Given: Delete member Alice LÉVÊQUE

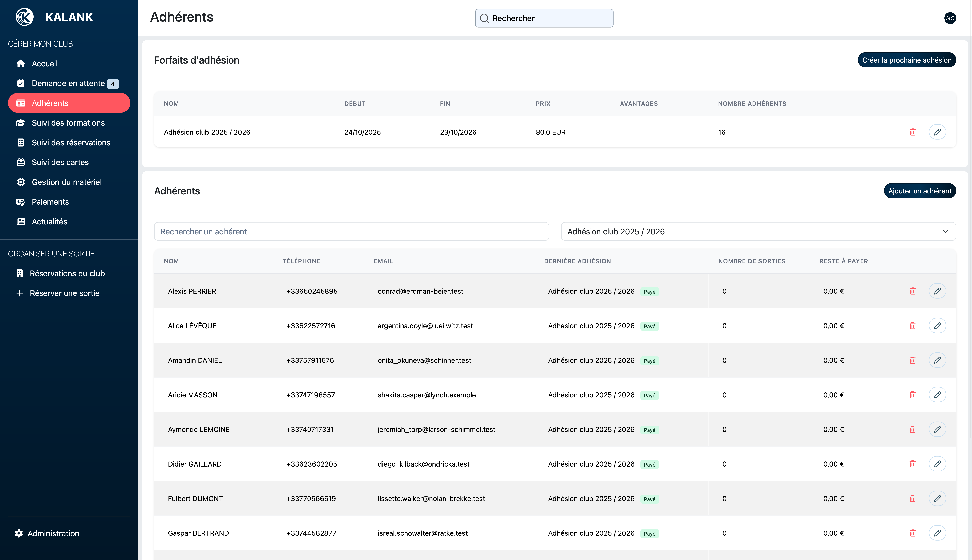Looking at the screenshot, I should 912,326.
